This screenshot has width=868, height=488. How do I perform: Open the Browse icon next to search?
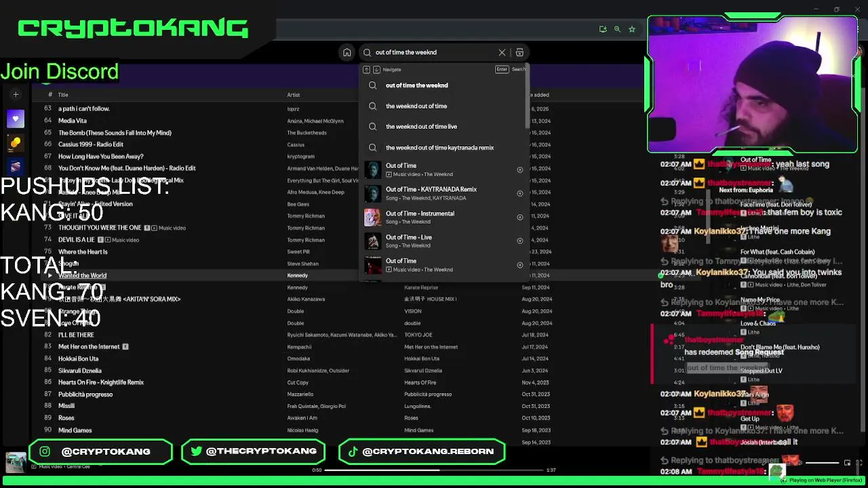pyautogui.click(x=519, y=52)
